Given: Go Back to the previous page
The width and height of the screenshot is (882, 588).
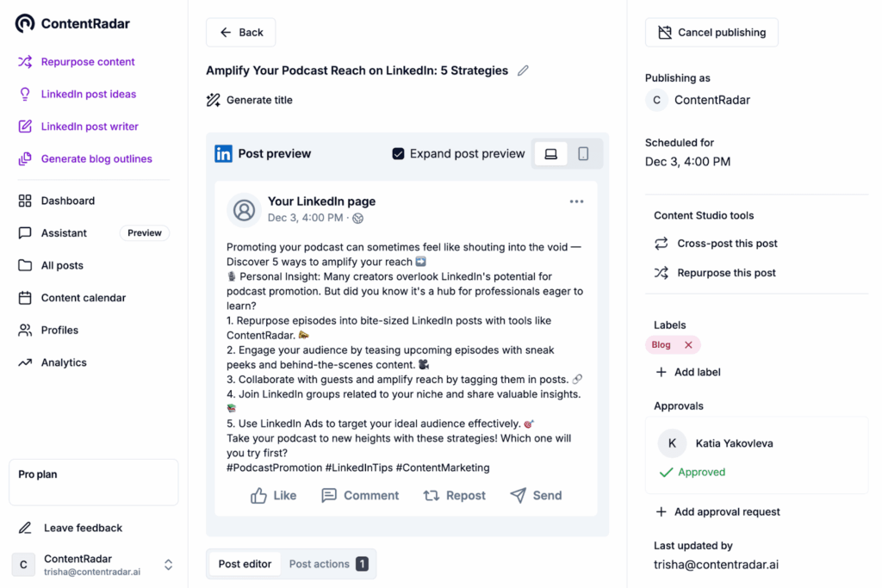Looking at the screenshot, I should coord(241,33).
